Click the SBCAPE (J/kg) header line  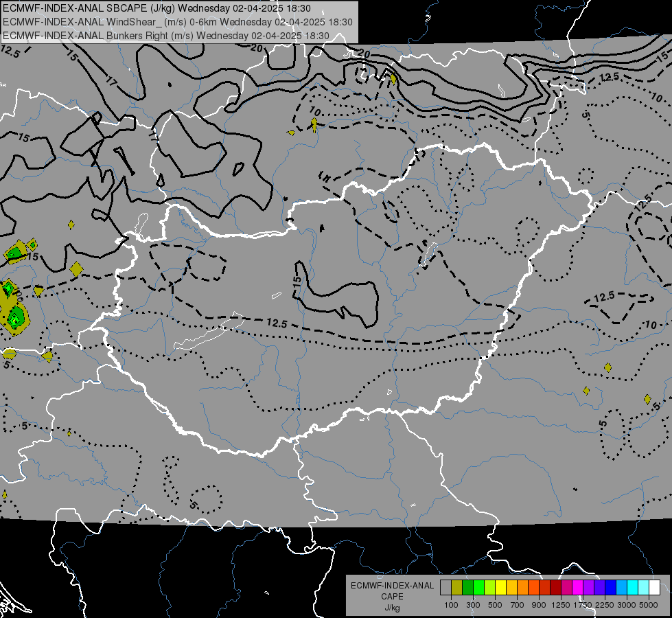(x=157, y=8)
